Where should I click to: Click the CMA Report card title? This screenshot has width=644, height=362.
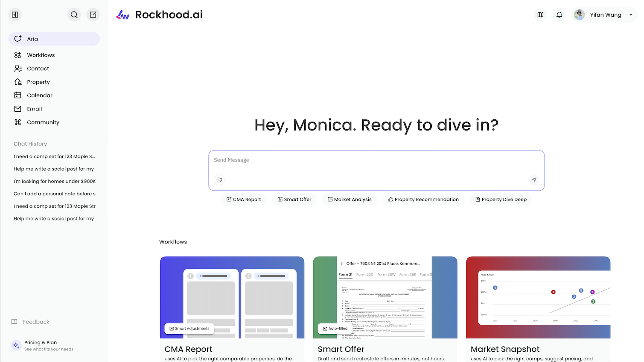(188, 349)
